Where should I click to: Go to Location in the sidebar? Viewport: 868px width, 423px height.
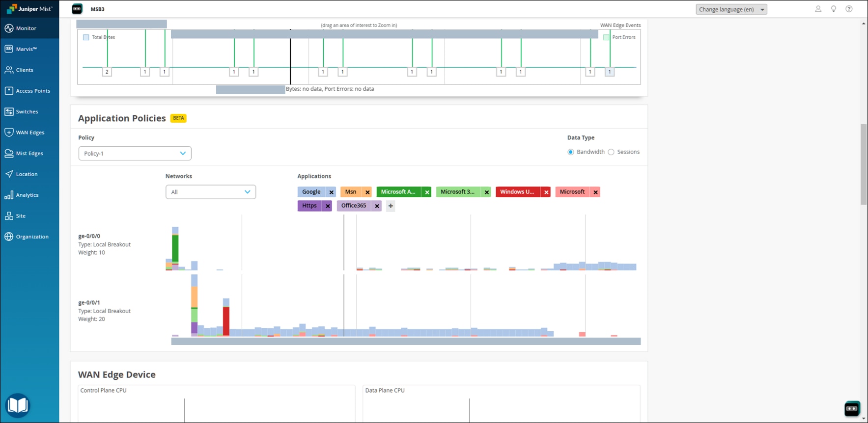pyautogui.click(x=29, y=174)
